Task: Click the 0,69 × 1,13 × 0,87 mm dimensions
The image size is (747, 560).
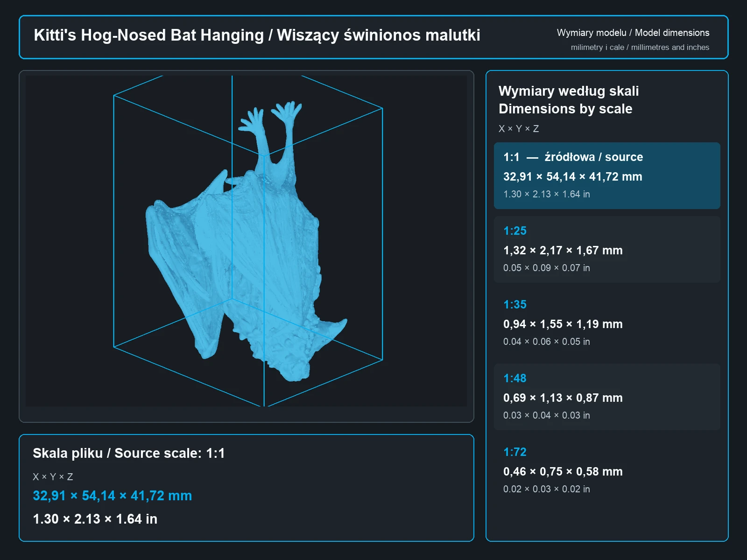Action: pos(563,398)
